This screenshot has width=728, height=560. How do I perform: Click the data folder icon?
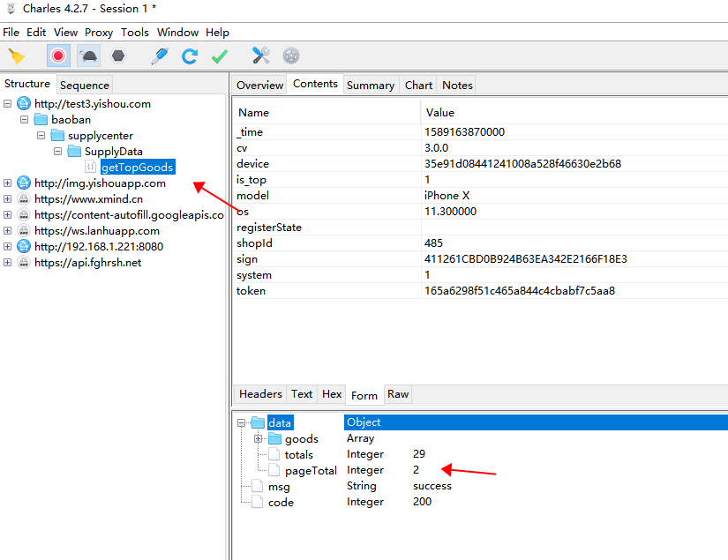click(258, 422)
